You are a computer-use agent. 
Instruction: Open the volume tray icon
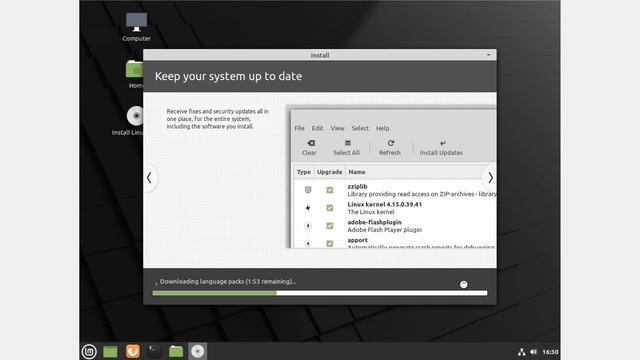533,352
